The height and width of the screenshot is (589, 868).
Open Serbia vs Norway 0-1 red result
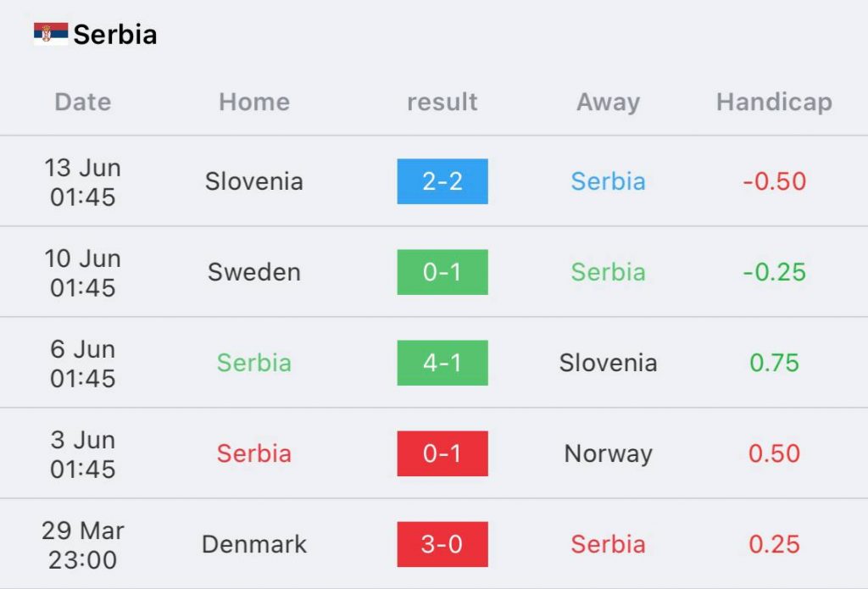[x=442, y=453]
